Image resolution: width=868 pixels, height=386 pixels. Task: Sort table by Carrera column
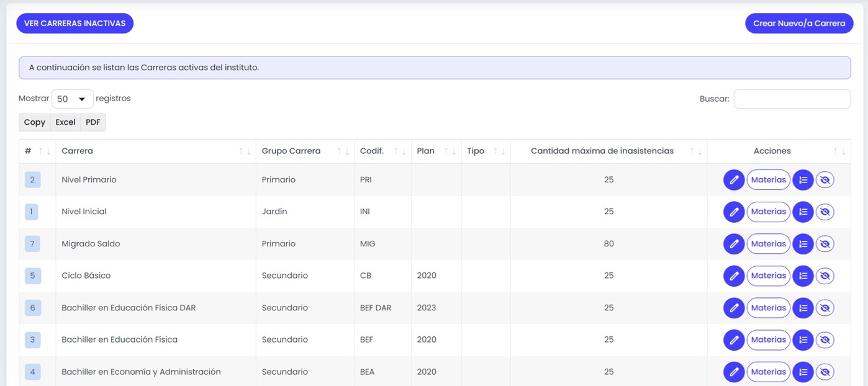click(x=156, y=151)
